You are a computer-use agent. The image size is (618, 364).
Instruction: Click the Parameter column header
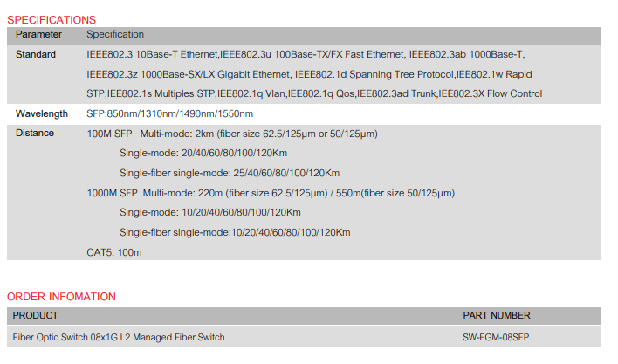click(x=38, y=35)
